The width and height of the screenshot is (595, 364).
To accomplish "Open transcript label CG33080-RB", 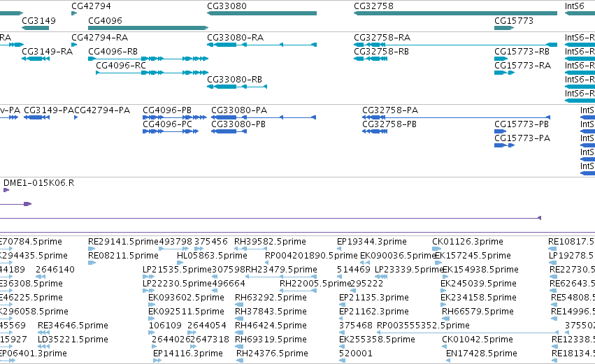I will [234, 79].
